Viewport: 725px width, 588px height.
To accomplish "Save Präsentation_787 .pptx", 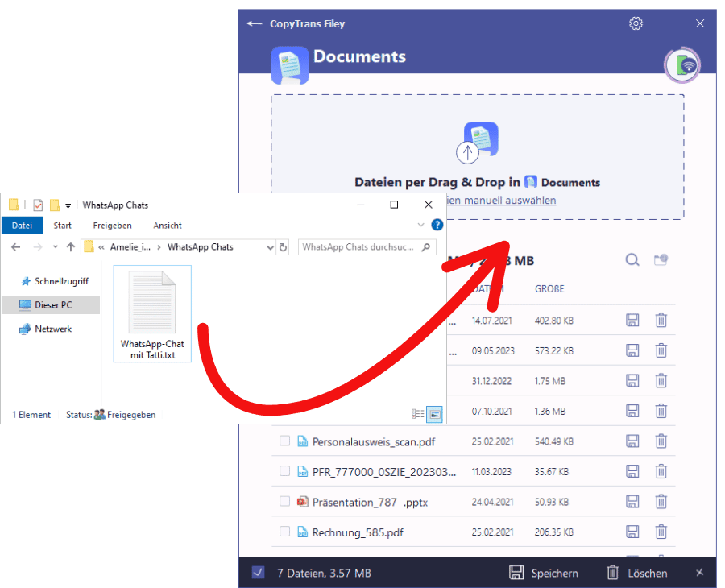I will [632, 502].
